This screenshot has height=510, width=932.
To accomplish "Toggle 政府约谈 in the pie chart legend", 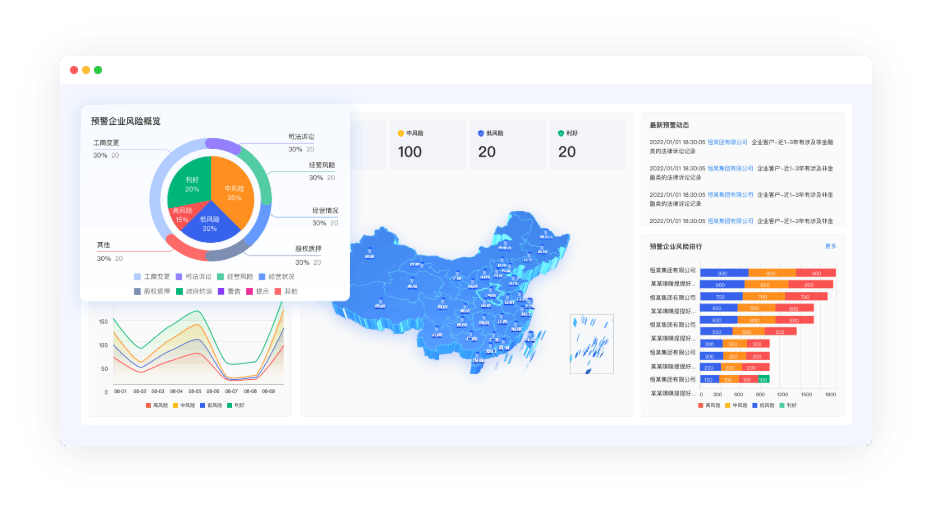I will pyautogui.click(x=194, y=291).
